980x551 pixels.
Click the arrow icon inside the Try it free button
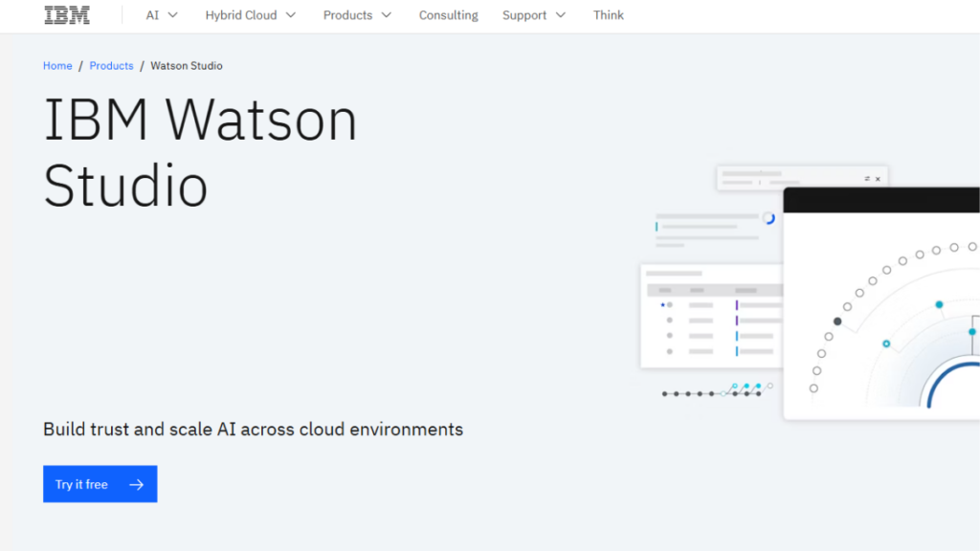tap(137, 484)
